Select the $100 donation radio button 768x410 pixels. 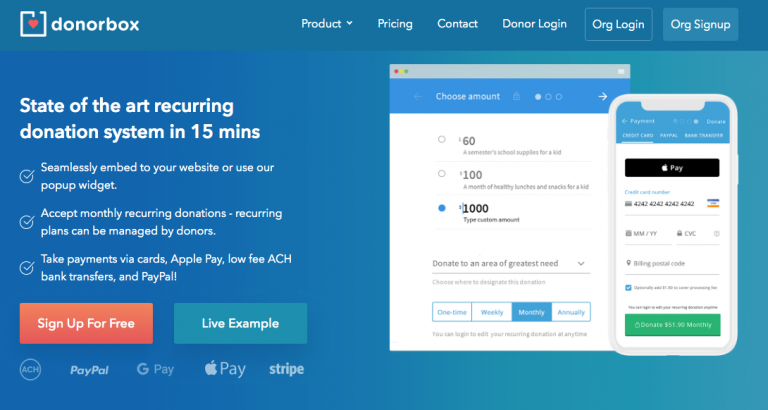pos(442,174)
